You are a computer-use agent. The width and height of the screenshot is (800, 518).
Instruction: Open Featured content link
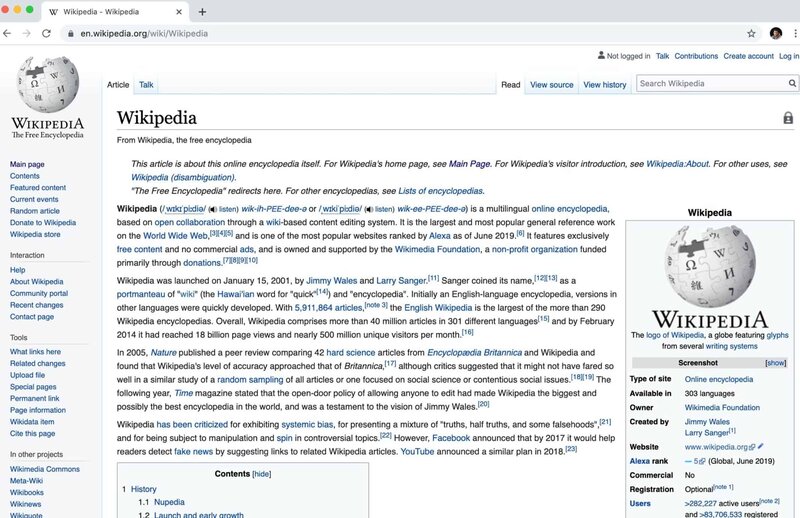(x=38, y=188)
